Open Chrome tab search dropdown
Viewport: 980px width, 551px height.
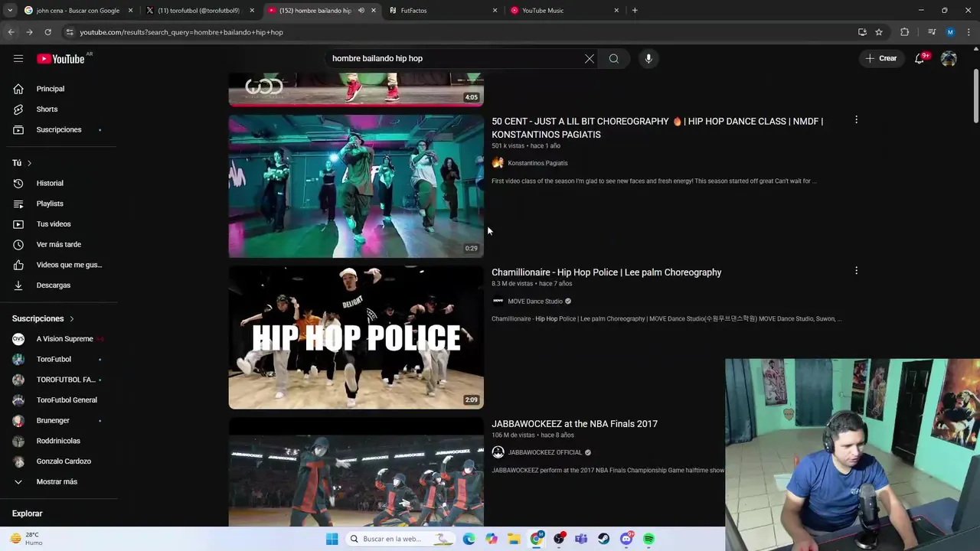tap(10, 11)
